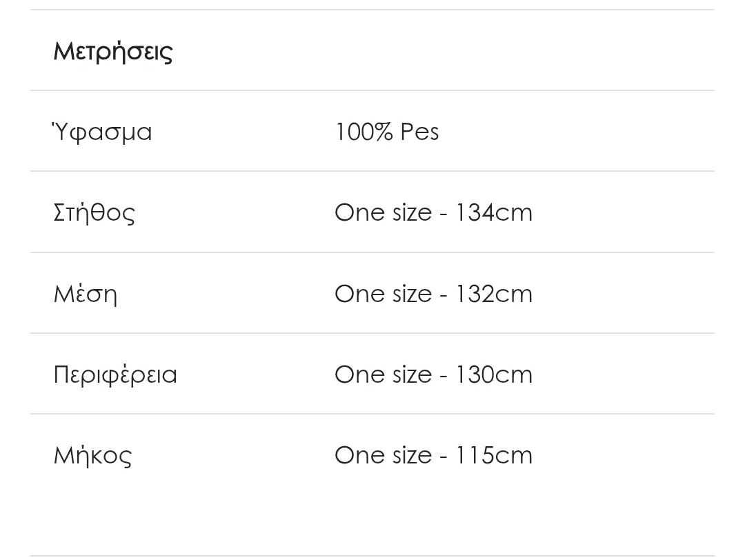The height and width of the screenshot is (560, 745).
Task: Click One size text in Μήκος row
Action: coord(383,455)
